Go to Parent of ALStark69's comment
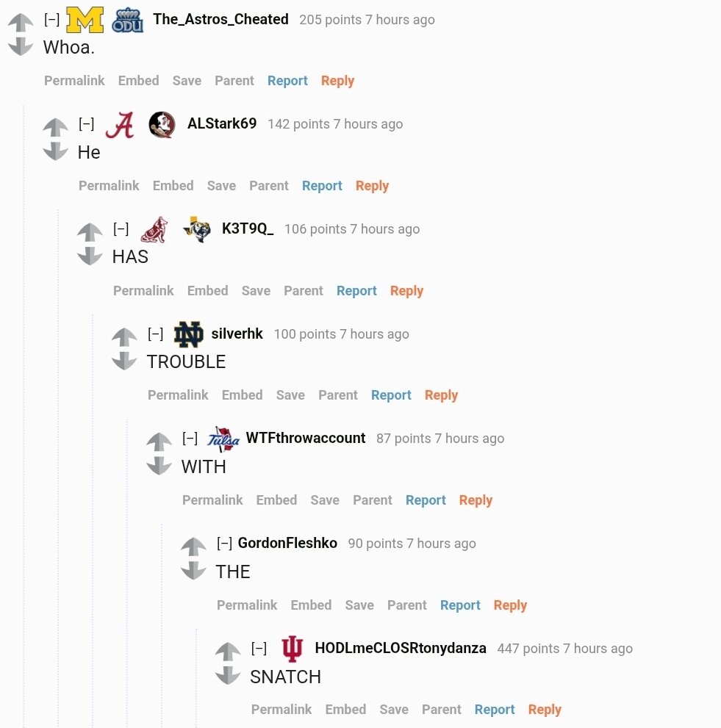The height and width of the screenshot is (728, 721). click(269, 186)
